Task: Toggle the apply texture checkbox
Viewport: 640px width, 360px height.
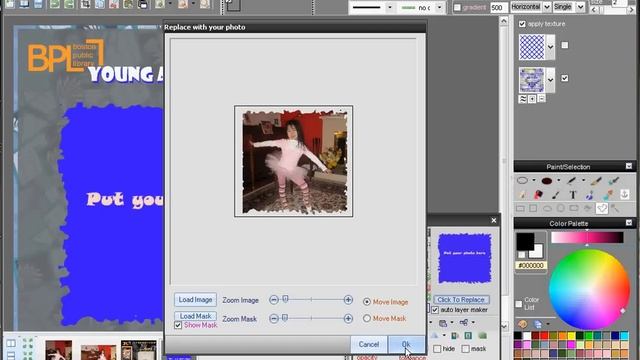Action: [522, 24]
